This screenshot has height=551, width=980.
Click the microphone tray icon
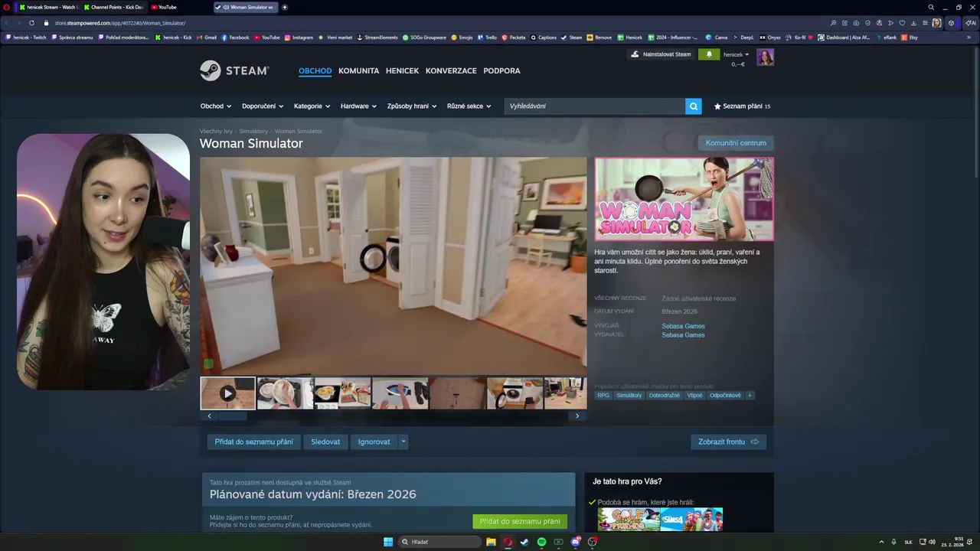[893, 542]
